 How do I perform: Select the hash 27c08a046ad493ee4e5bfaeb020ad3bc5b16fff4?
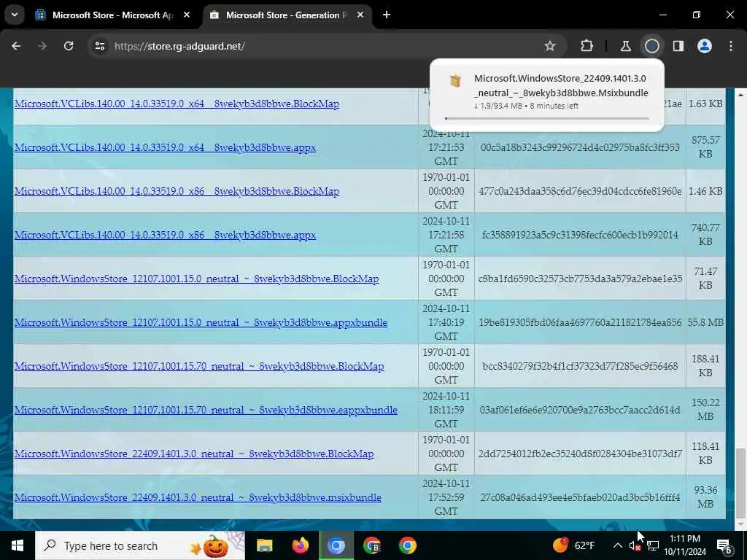[580, 497]
